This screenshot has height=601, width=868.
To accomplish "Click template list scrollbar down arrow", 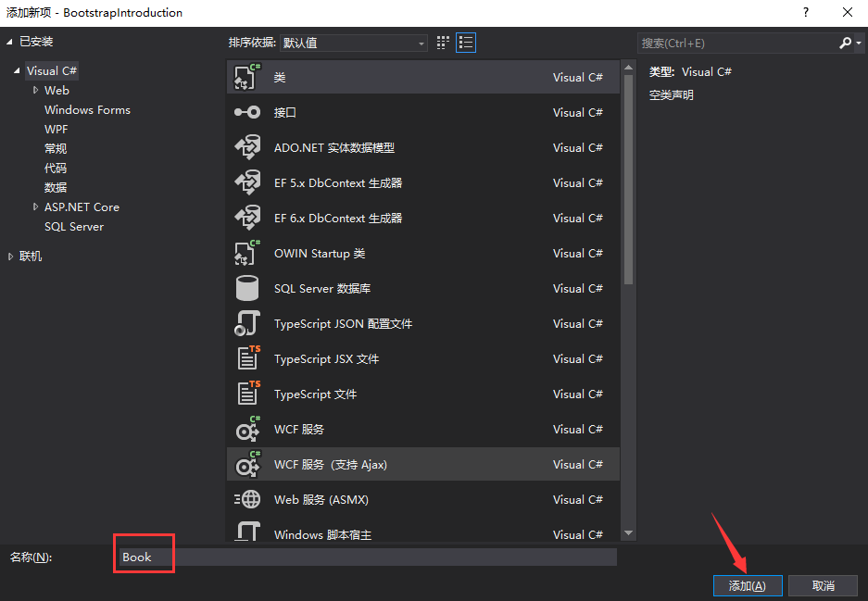I will pos(628,532).
